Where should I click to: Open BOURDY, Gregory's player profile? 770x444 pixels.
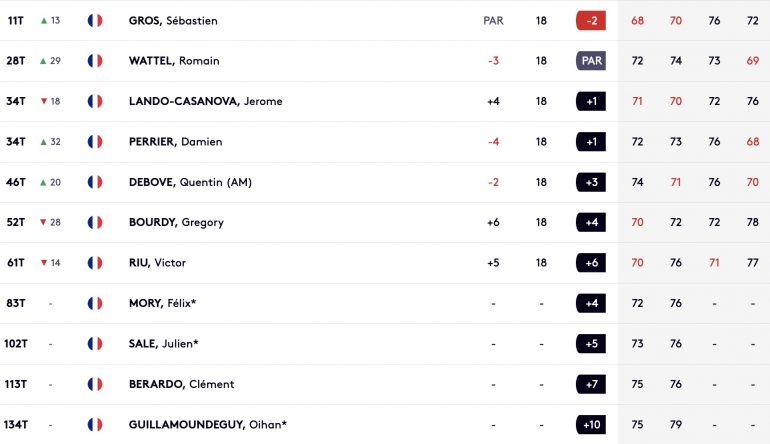[x=176, y=222]
